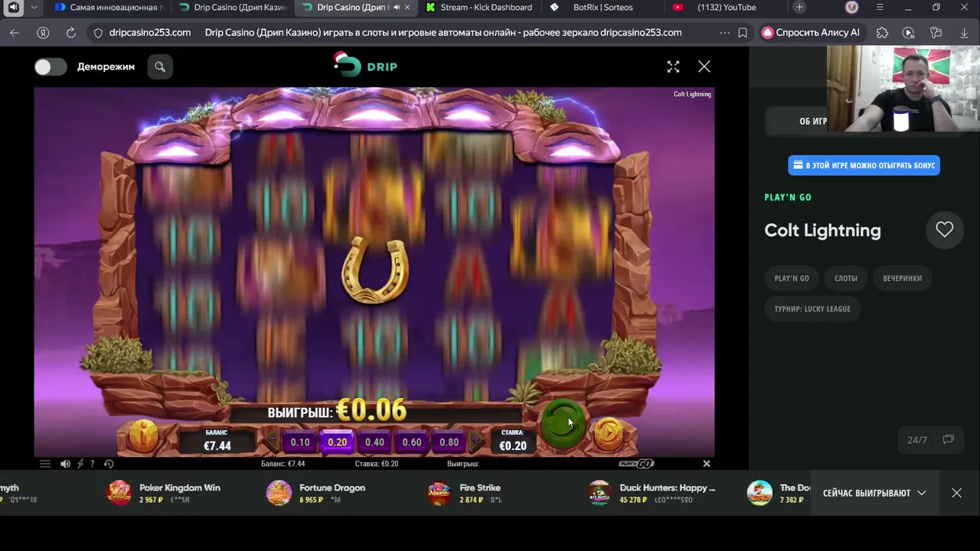Increase bet with the right arrow
The height and width of the screenshot is (551, 980).
(477, 442)
